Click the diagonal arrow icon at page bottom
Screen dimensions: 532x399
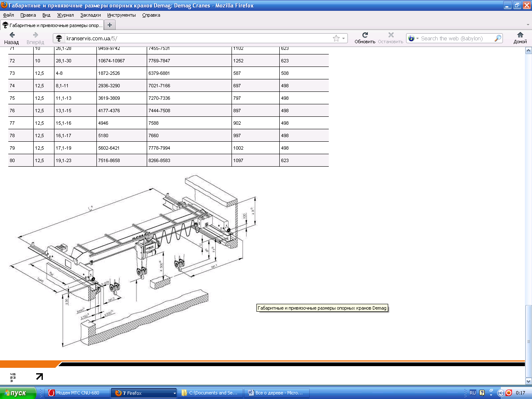coord(39,377)
